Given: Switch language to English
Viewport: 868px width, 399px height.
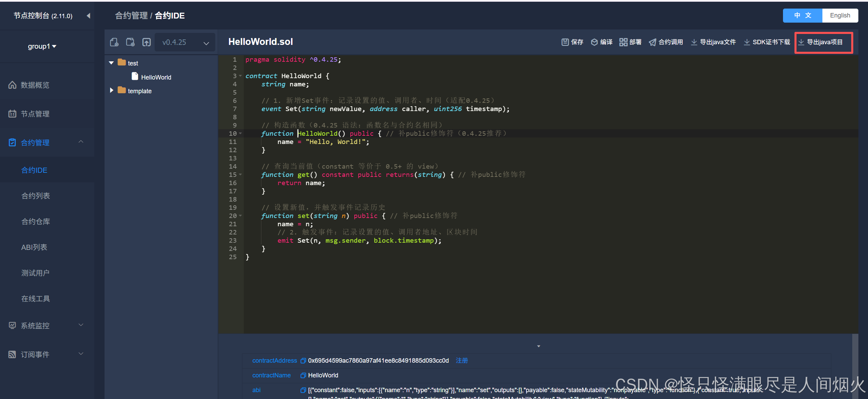Looking at the screenshot, I should pyautogui.click(x=840, y=15).
